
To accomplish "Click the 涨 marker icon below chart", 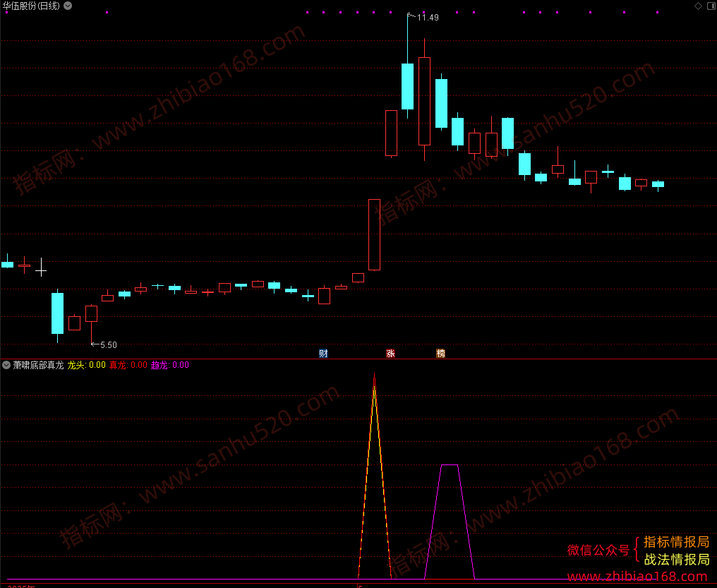I will (390, 353).
